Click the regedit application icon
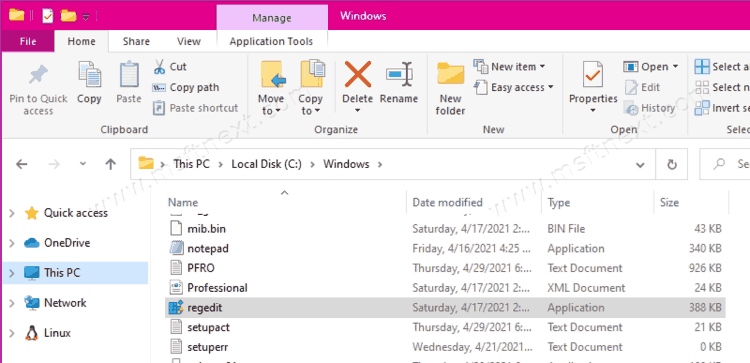The height and width of the screenshot is (363, 750). click(x=176, y=308)
